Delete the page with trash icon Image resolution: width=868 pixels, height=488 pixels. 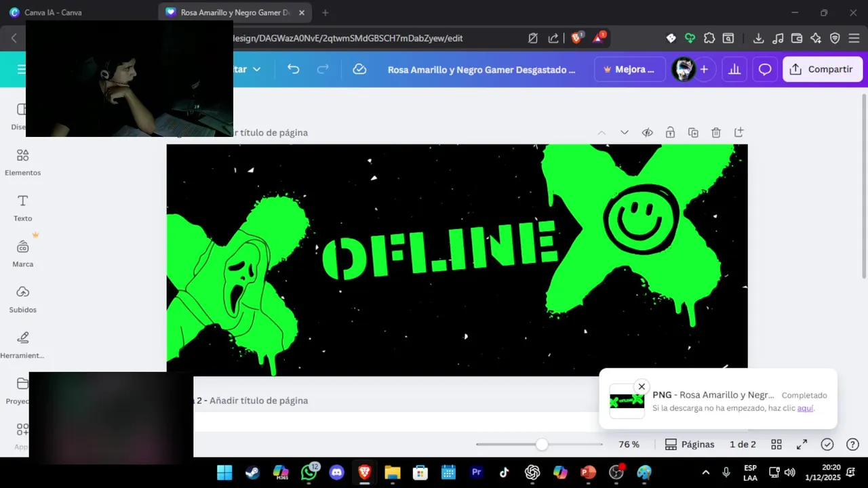716,132
